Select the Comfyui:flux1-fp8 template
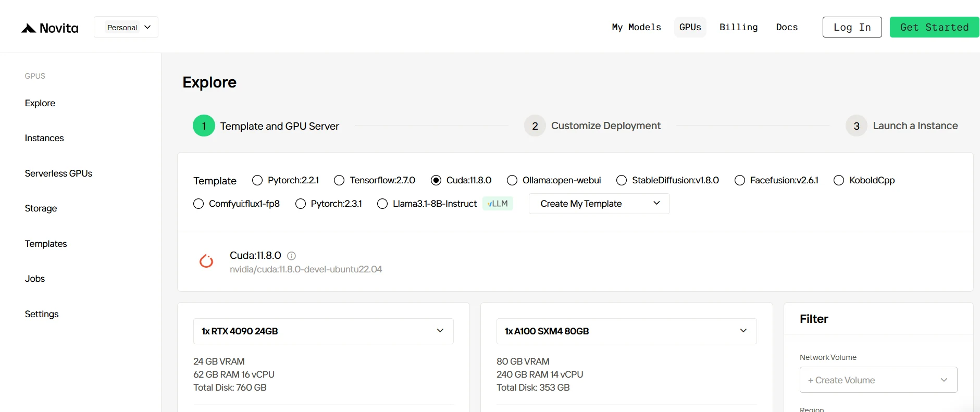This screenshot has height=412, width=980. tap(236, 204)
